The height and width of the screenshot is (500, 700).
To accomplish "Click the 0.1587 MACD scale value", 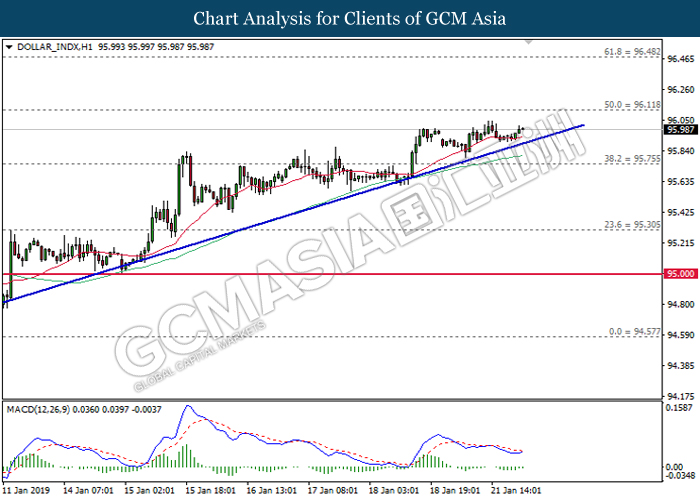I will (679, 408).
